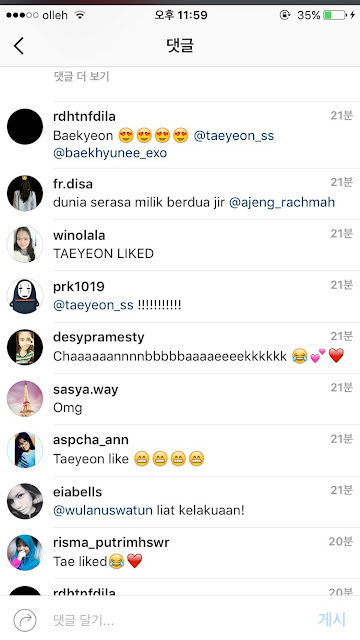View sasya.way's Eiffel Tower avatar
The width and height of the screenshot is (360, 640).
click(x=25, y=399)
